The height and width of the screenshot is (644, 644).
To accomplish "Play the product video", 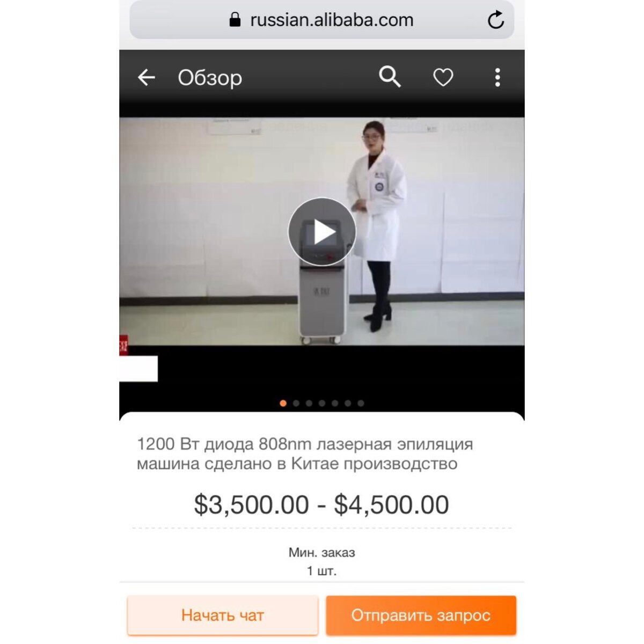I will [x=322, y=232].
